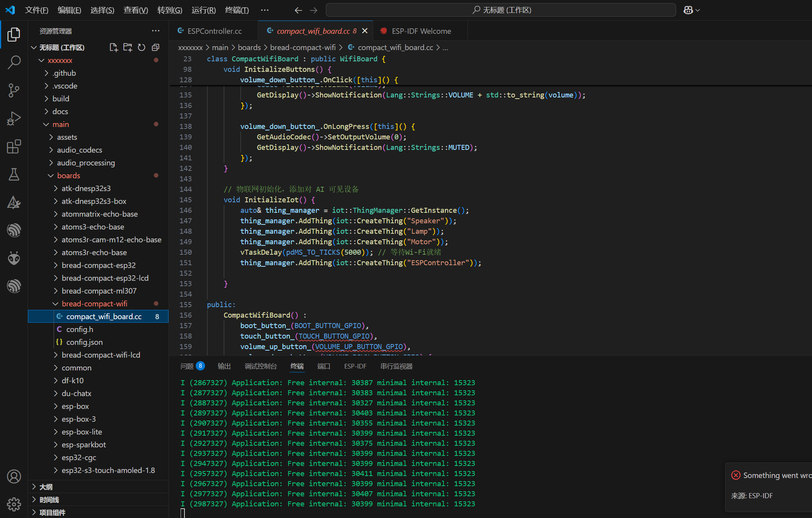Screen dimensions: 812x518
Task: Close the compact_wifi_board.cc tab
Action: click(x=365, y=31)
